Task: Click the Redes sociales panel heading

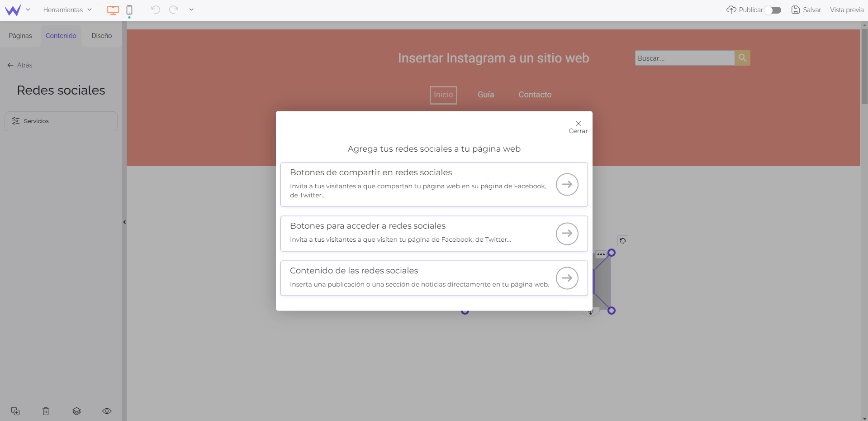Action: [x=61, y=90]
